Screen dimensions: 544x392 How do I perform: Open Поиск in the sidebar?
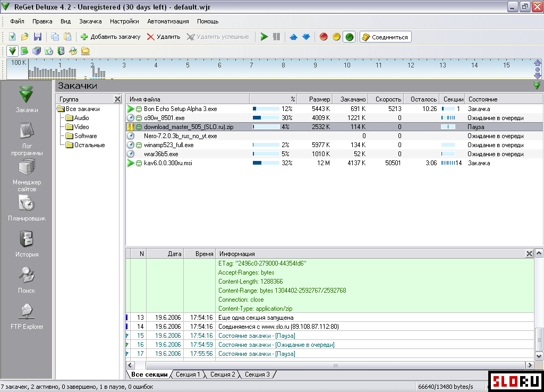pos(27,279)
